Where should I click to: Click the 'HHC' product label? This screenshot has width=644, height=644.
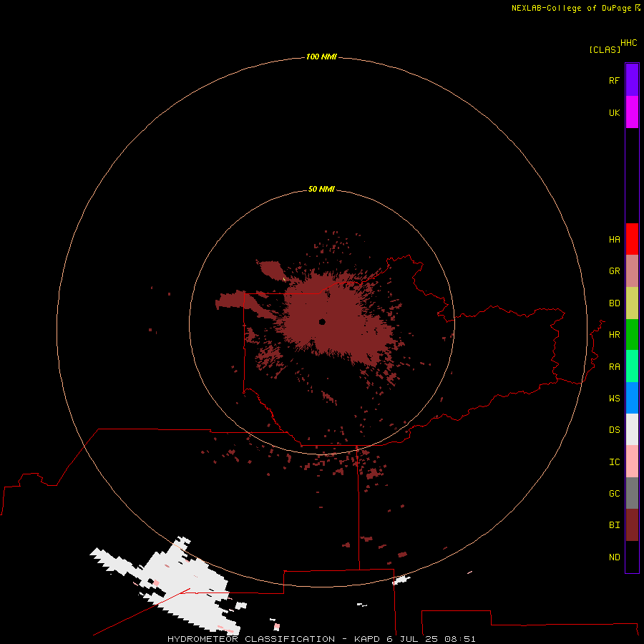628,43
